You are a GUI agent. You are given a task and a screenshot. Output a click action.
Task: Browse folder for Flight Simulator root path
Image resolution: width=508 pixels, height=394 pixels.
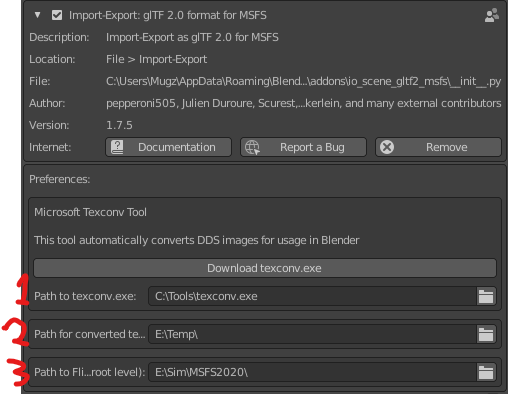[486, 372]
